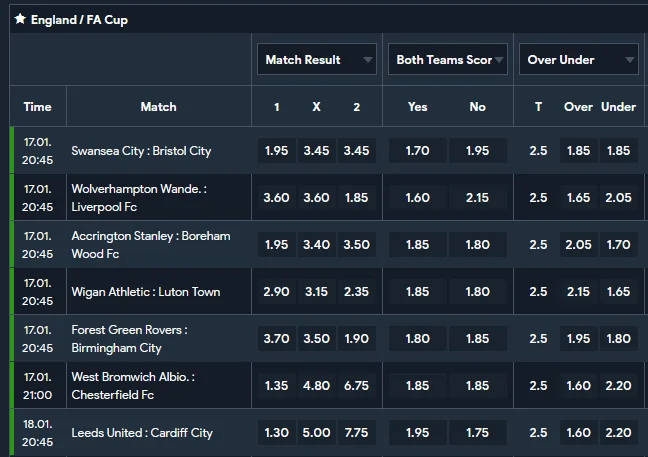Image resolution: width=648 pixels, height=457 pixels.
Task: Choose Under 2.5 at 2.20 for Leeds United
Action: click(x=618, y=433)
